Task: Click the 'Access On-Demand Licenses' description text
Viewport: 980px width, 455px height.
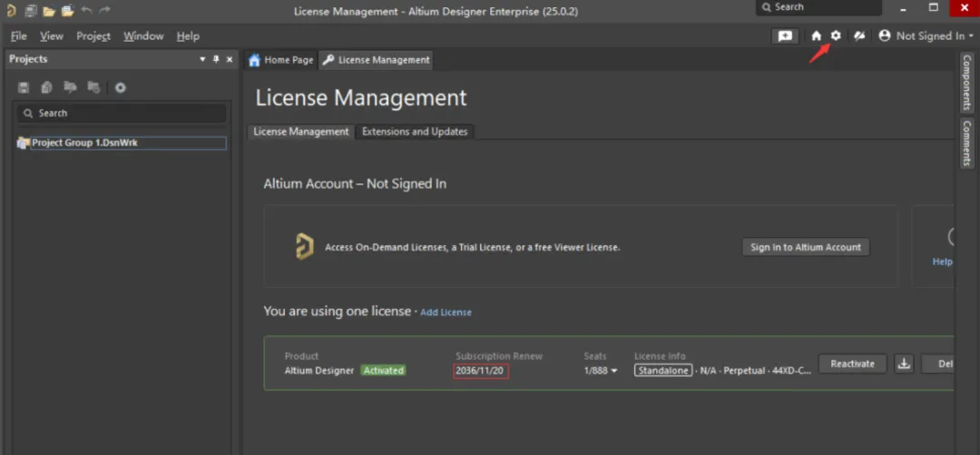Action: (x=473, y=247)
